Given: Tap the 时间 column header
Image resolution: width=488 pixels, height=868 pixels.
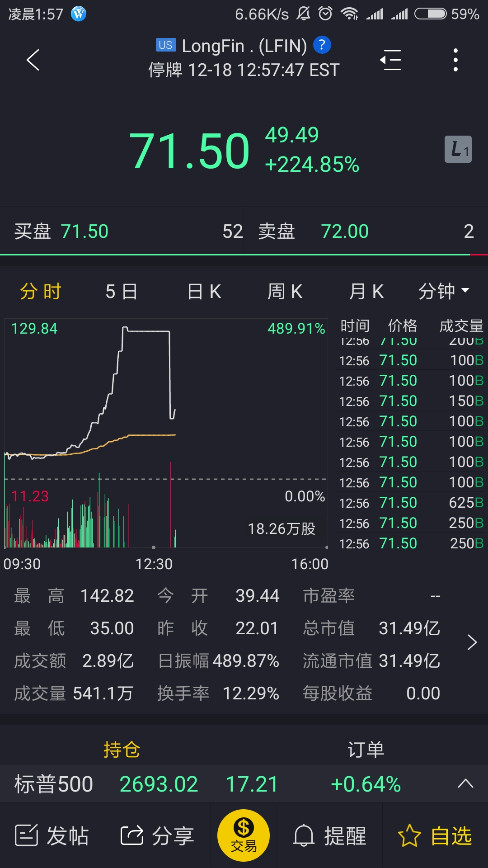Looking at the screenshot, I should [x=355, y=325].
